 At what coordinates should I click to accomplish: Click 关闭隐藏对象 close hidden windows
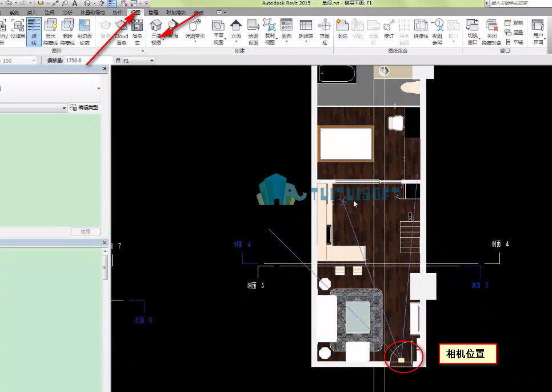[x=491, y=31]
